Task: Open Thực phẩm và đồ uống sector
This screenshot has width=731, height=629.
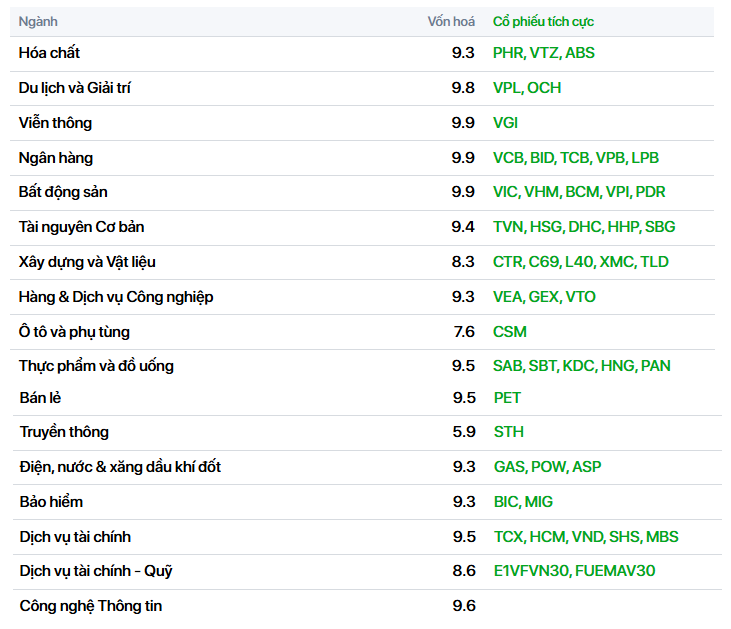Action: click(x=96, y=366)
